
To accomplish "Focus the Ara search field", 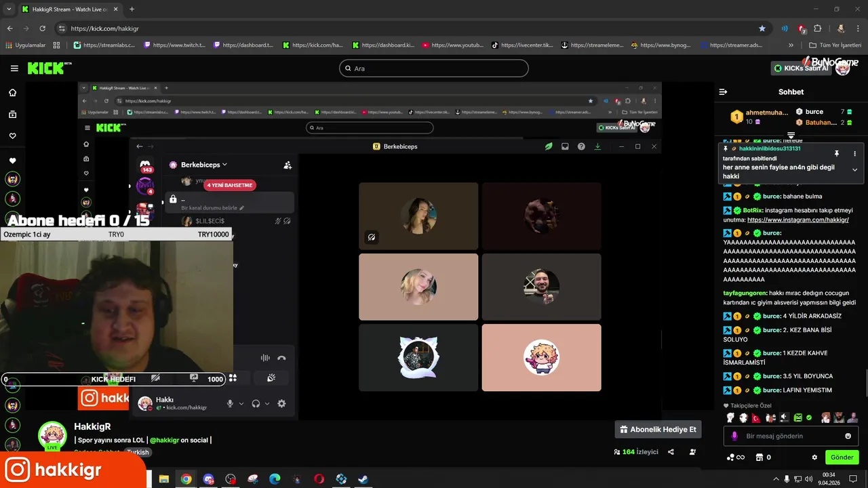I will 434,68.
